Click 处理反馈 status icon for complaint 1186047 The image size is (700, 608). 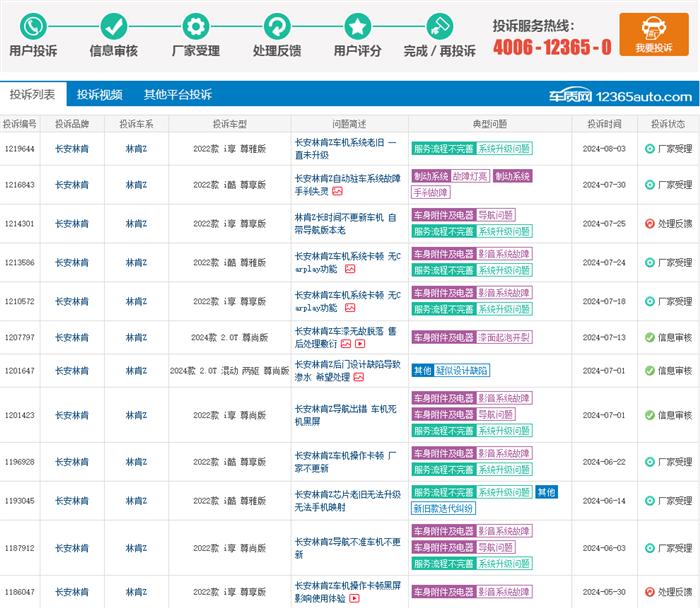(650, 592)
